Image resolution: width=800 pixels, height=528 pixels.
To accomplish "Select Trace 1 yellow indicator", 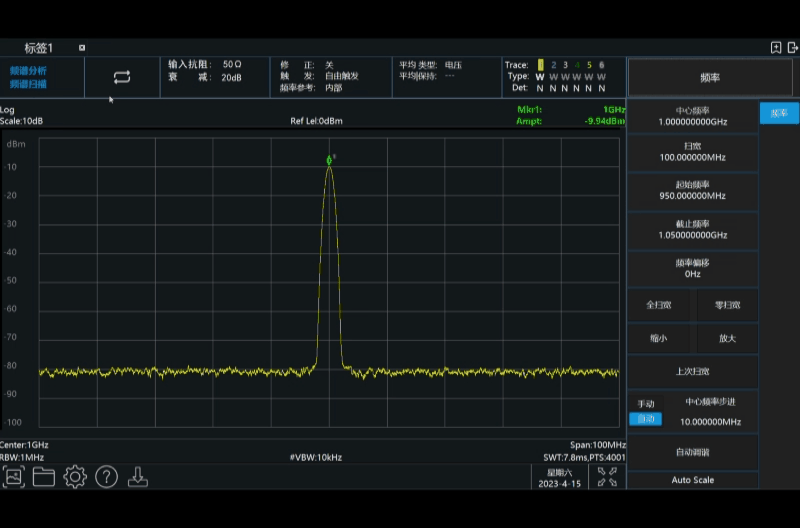I will (540, 65).
